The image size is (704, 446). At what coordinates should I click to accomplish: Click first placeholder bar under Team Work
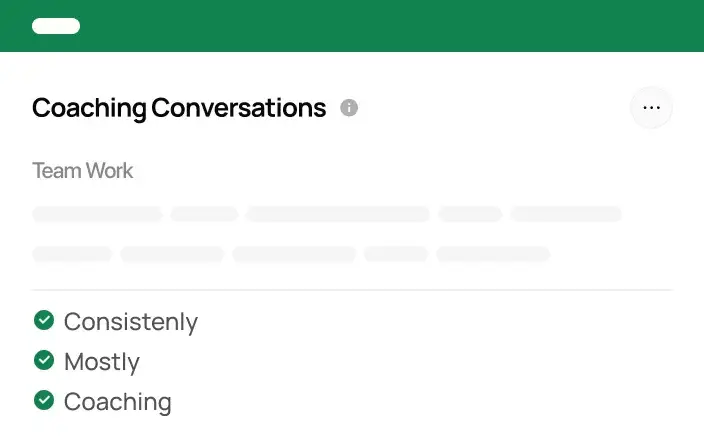click(97, 214)
